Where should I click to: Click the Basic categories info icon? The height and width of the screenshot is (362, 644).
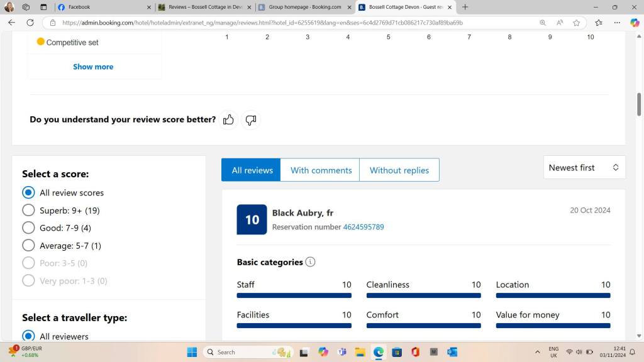(310, 262)
